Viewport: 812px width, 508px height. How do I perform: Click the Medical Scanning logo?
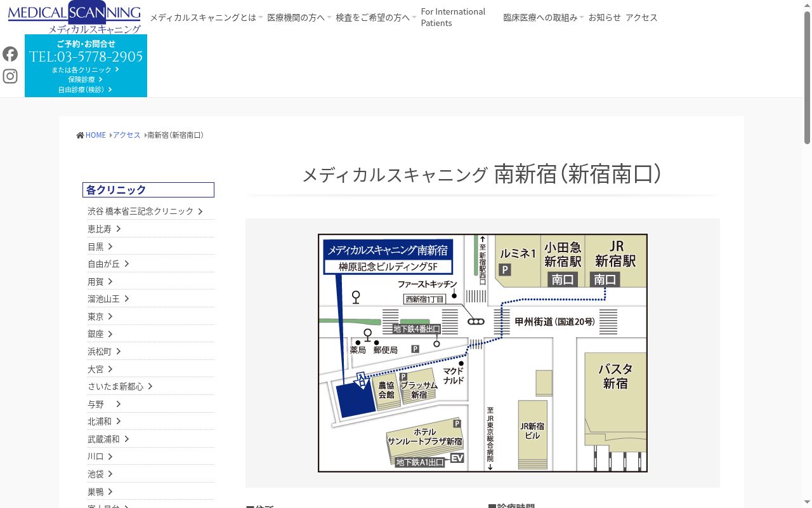(x=74, y=17)
